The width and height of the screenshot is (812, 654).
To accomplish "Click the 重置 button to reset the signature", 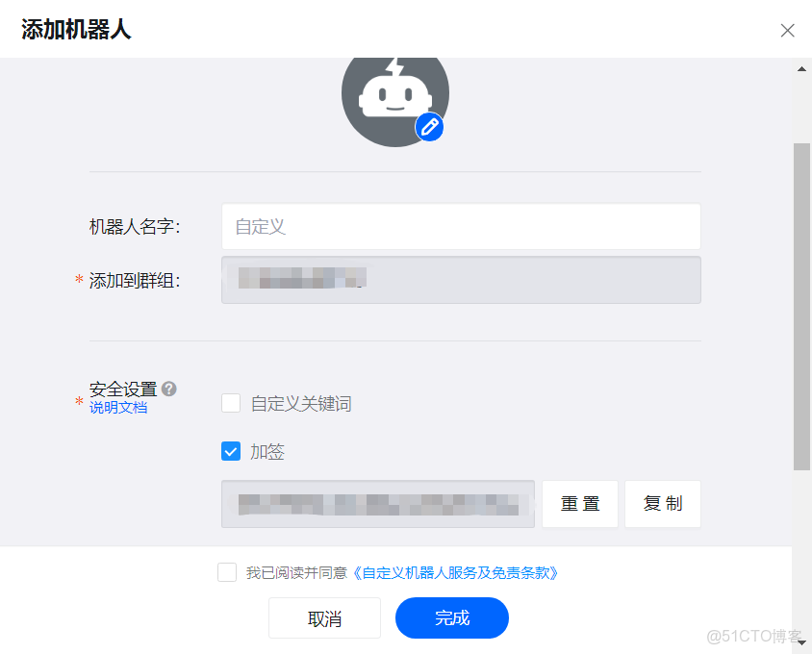I will coord(579,503).
